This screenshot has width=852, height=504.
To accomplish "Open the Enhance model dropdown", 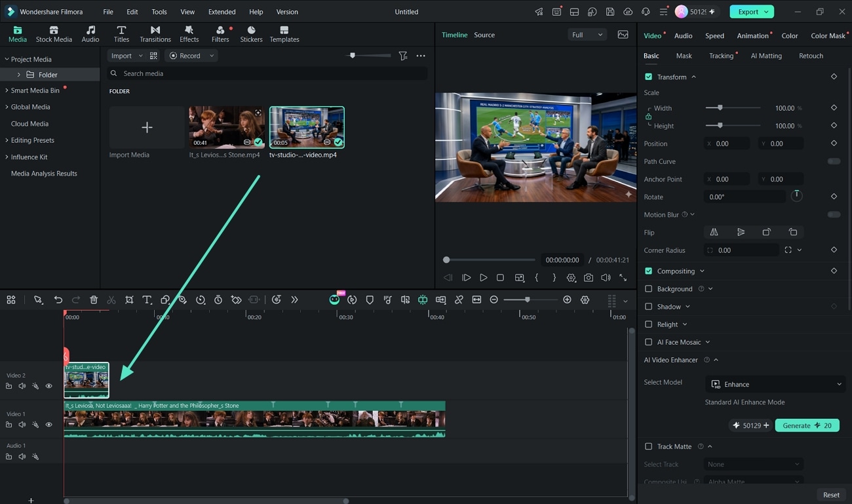I will (x=777, y=384).
